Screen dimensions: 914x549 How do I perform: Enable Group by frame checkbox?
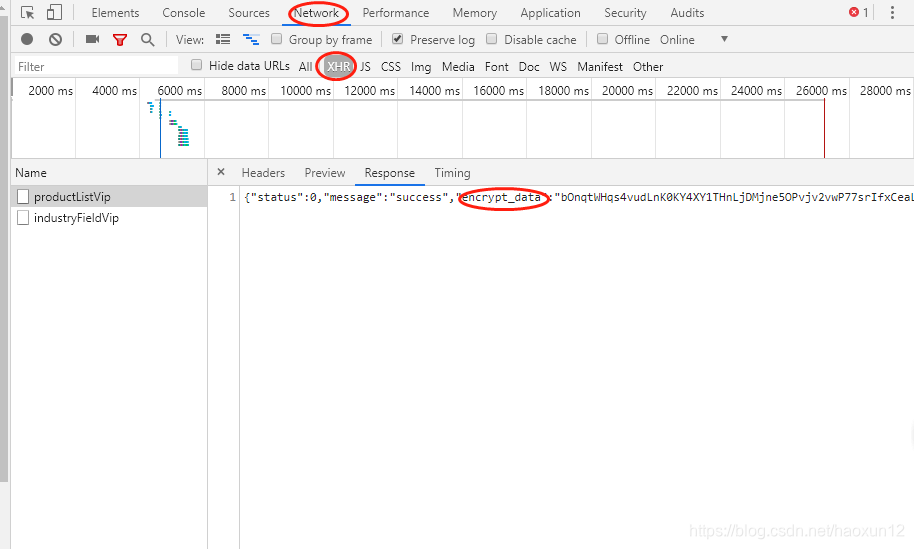(277, 39)
